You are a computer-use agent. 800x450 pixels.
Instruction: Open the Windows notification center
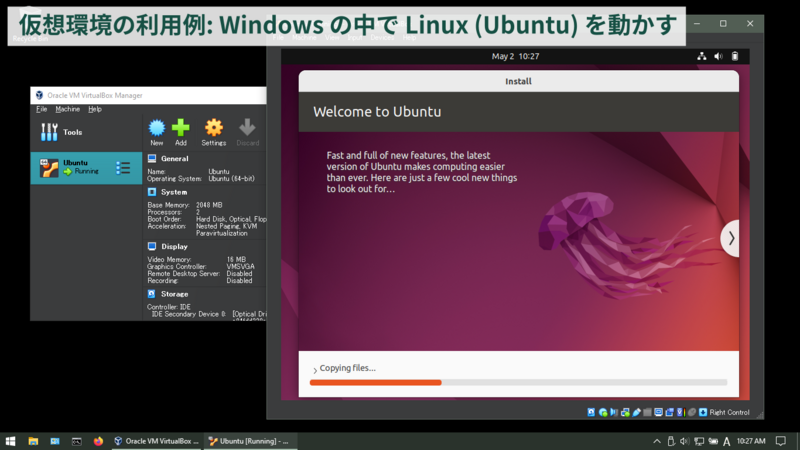[781, 441]
